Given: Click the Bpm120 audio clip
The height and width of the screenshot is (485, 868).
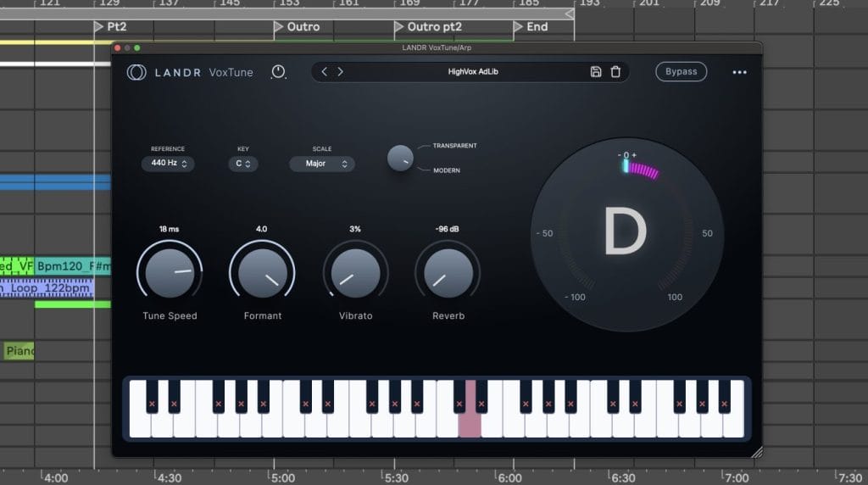Looking at the screenshot, I should click(72, 266).
